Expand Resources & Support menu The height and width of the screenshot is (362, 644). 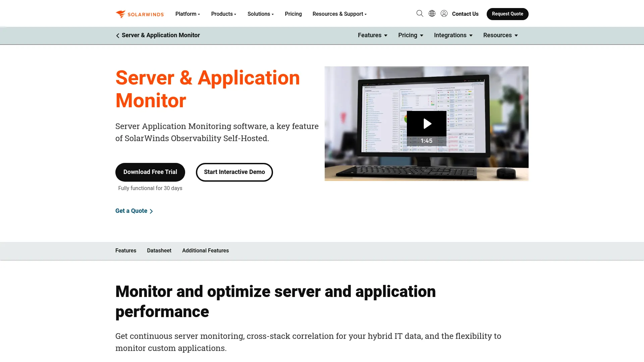[339, 14]
